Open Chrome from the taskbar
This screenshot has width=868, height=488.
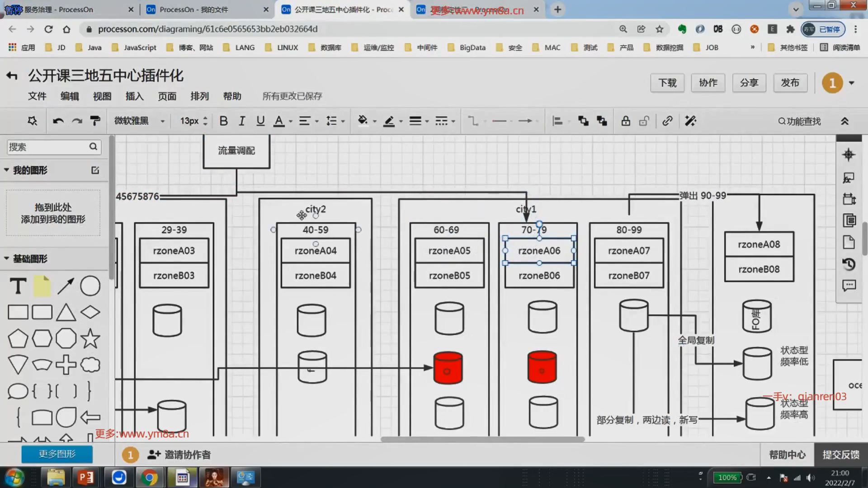pyautogui.click(x=149, y=478)
